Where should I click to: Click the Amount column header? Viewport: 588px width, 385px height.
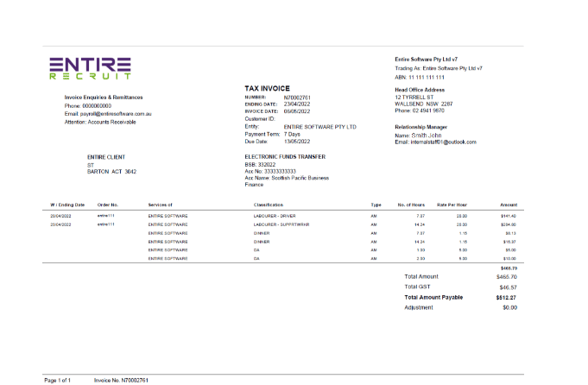click(508, 205)
